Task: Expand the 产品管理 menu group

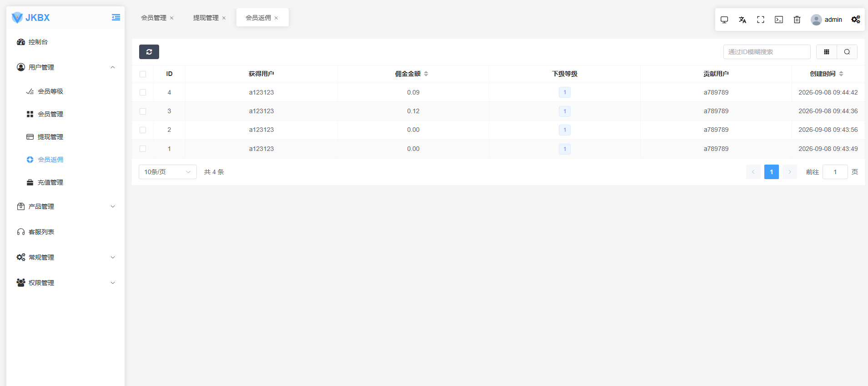Action: pyautogui.click(x=65, y=206)
